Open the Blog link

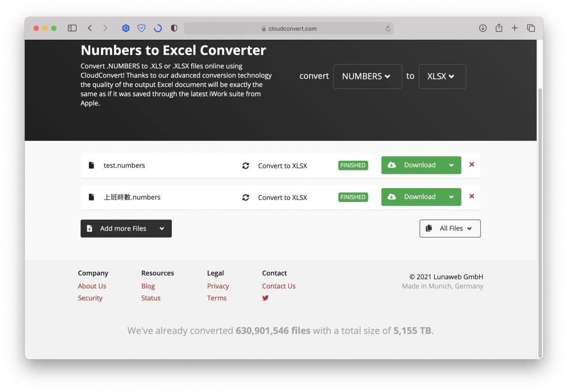(148, 286)
